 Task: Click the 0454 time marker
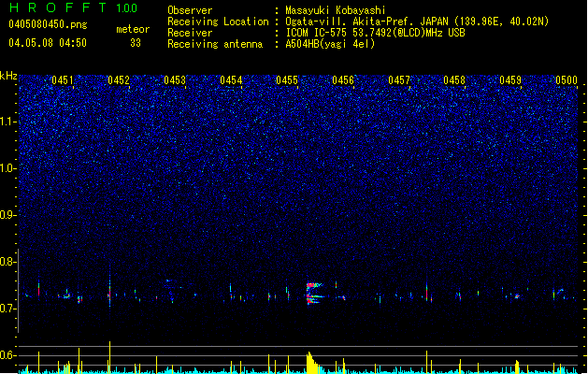point(231,80)
